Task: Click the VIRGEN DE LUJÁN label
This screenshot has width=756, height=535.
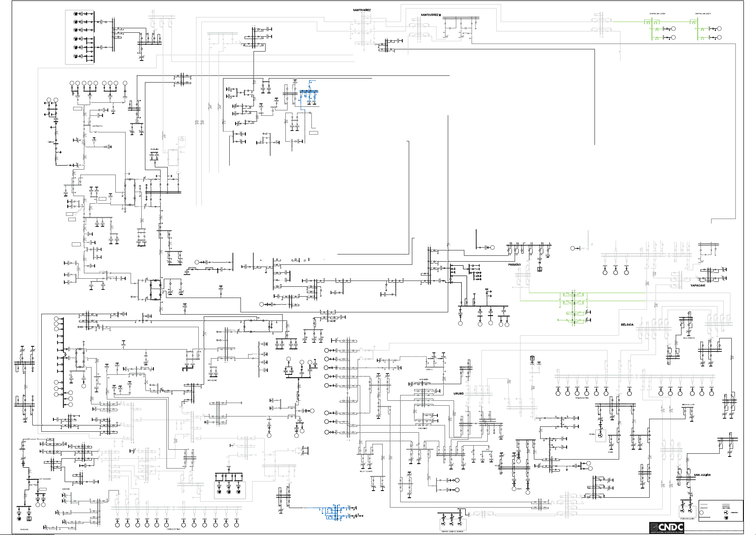Action: (688, 404)
